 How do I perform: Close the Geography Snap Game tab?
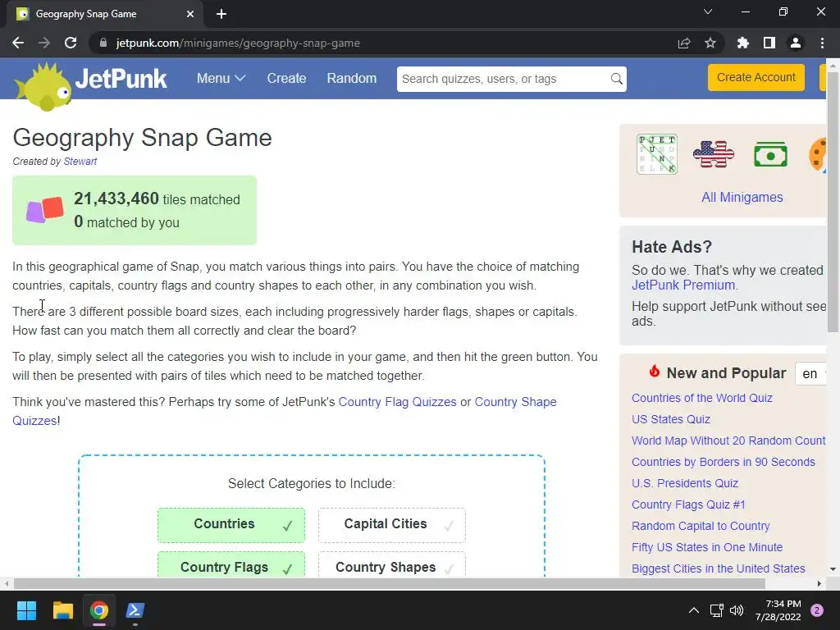click(x=190, y=14)
